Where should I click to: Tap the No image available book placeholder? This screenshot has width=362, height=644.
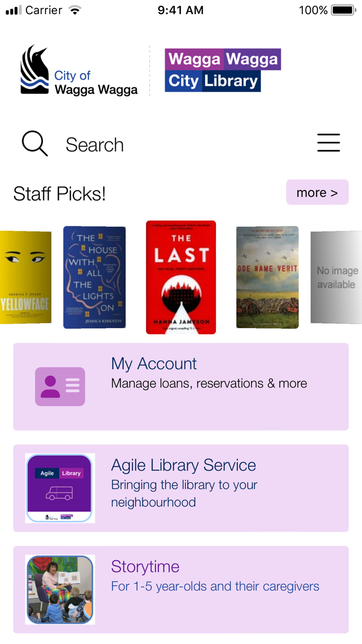336,277
